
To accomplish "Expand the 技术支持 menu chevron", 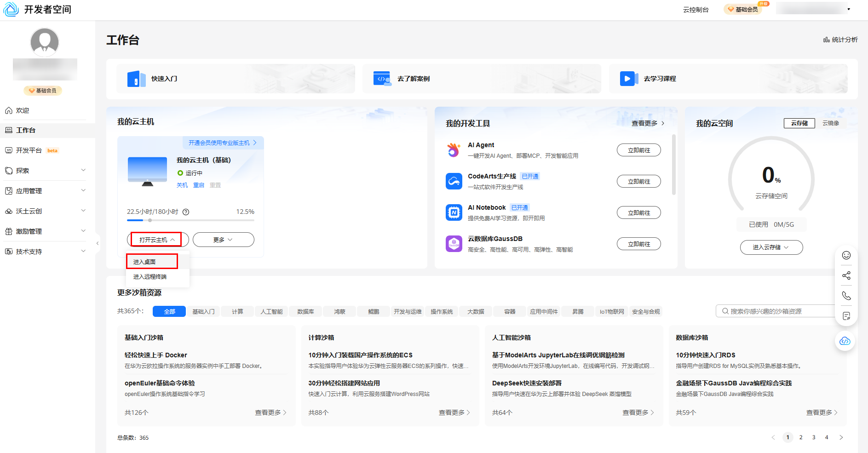I will point(83,251).
